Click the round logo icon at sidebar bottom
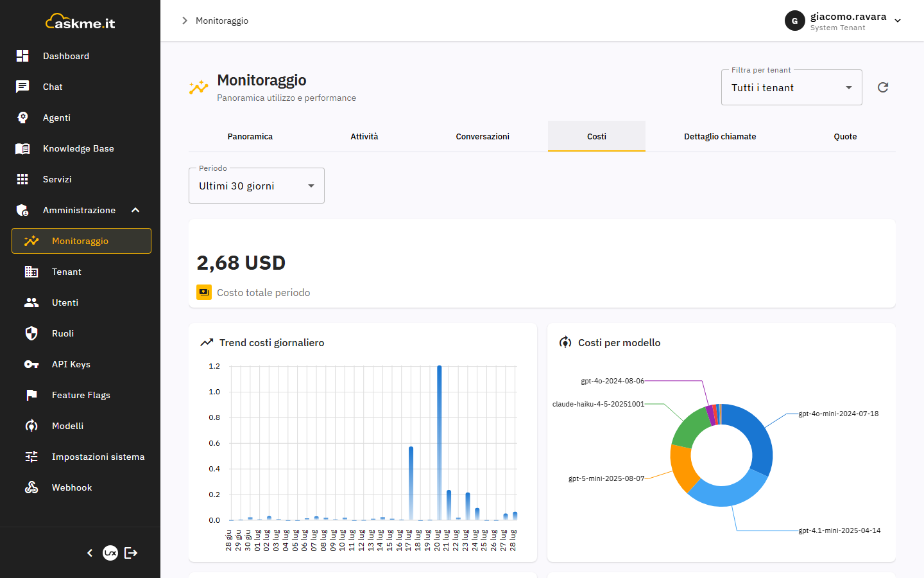924x578 pixels. point(110,553)
